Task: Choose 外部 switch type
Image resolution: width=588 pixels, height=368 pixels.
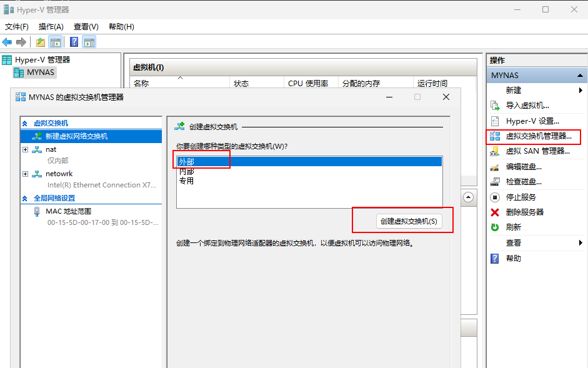Action: (309, 162)
